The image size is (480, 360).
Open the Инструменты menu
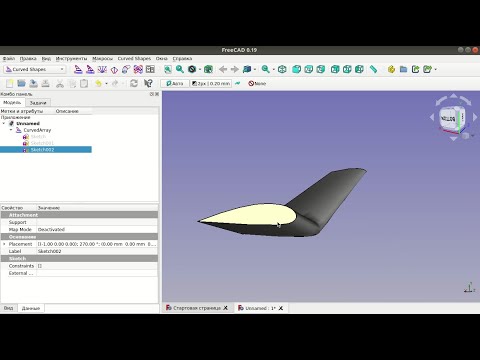(71, 59)
